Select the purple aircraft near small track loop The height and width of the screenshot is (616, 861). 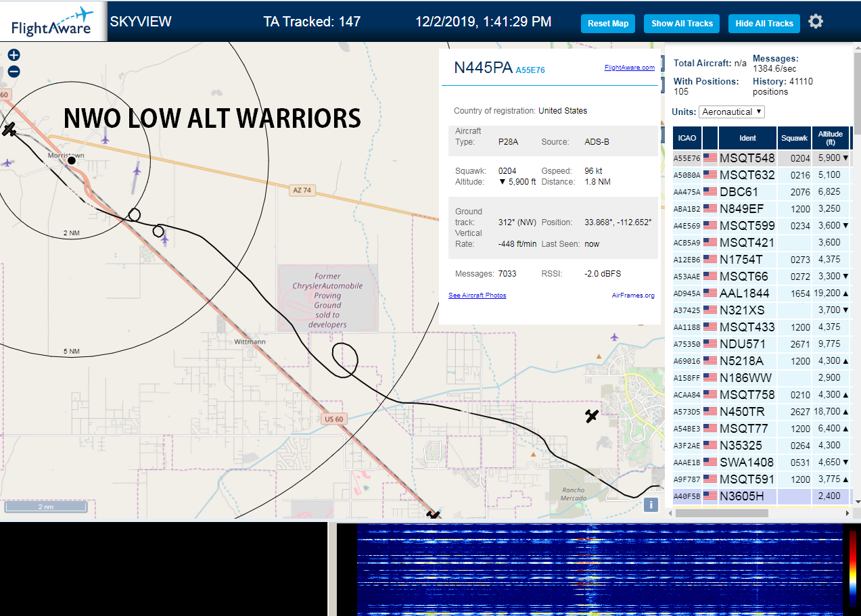(x=165, y=239)
